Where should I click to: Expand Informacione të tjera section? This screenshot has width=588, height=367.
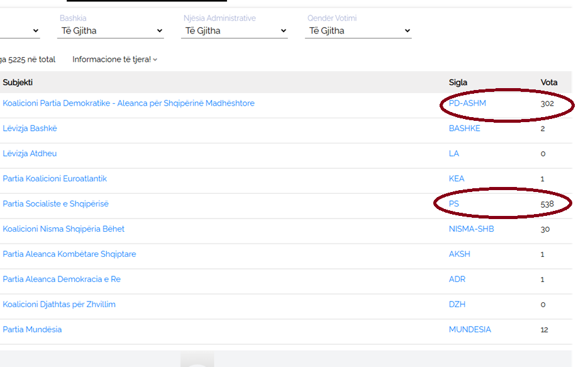click(x=114, y=59)
